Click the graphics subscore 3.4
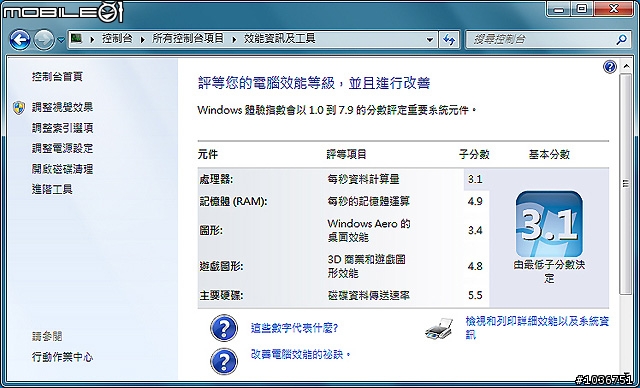Image resolution: width=640 pixels, height=388 pixels. [476, 231]
